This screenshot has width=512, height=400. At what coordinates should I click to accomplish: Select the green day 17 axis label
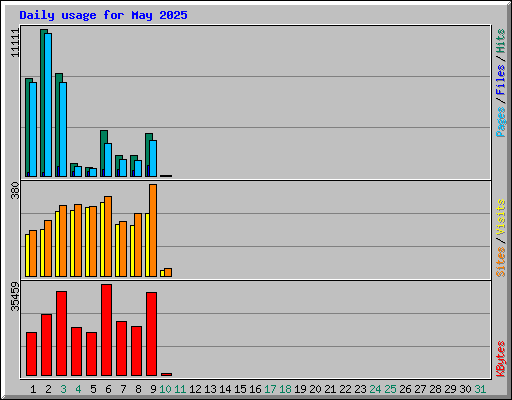270,389
